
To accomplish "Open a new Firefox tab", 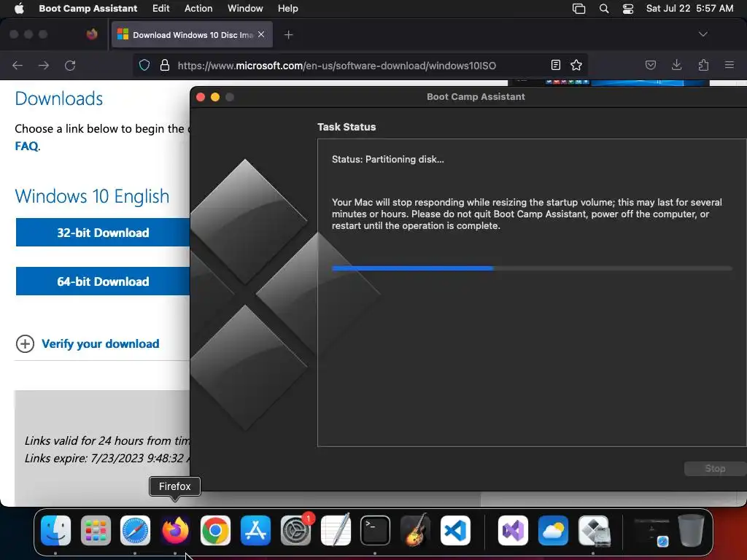I will [x=288, y=35].
